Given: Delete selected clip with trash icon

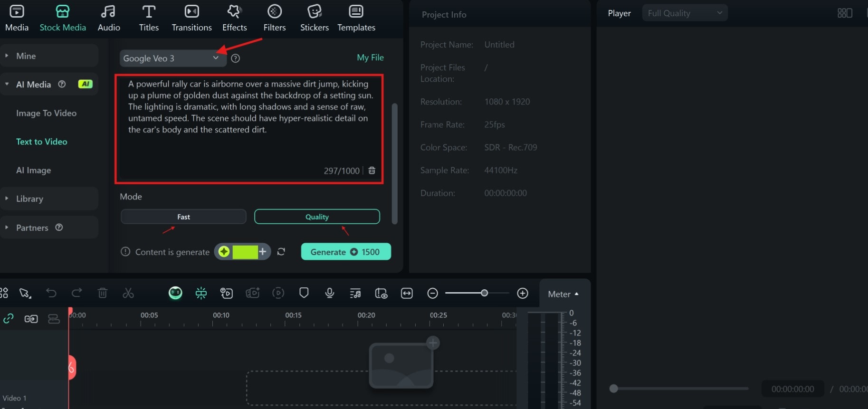Looking at the screenshot, I should coord(102,293).
